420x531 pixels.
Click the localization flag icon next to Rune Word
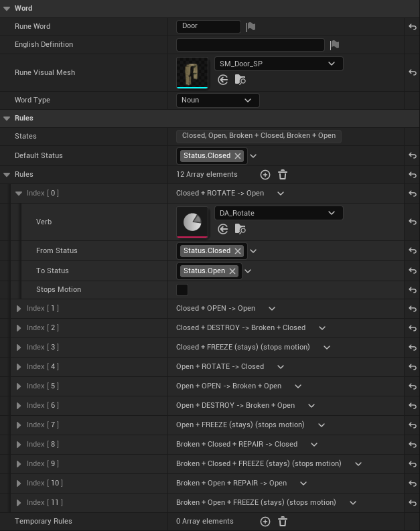point(251,26)
